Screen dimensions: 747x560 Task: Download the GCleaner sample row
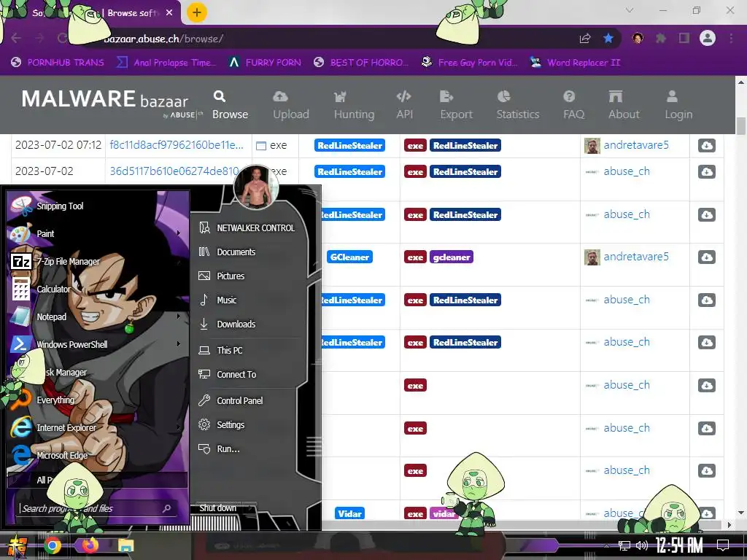click(706, 257)
